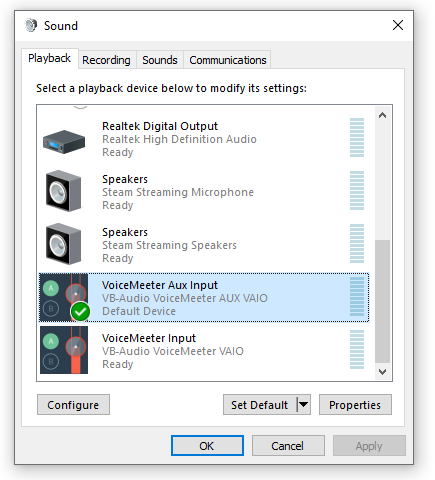
Task: Go to the Communications tab
Action: coord(228,60)
